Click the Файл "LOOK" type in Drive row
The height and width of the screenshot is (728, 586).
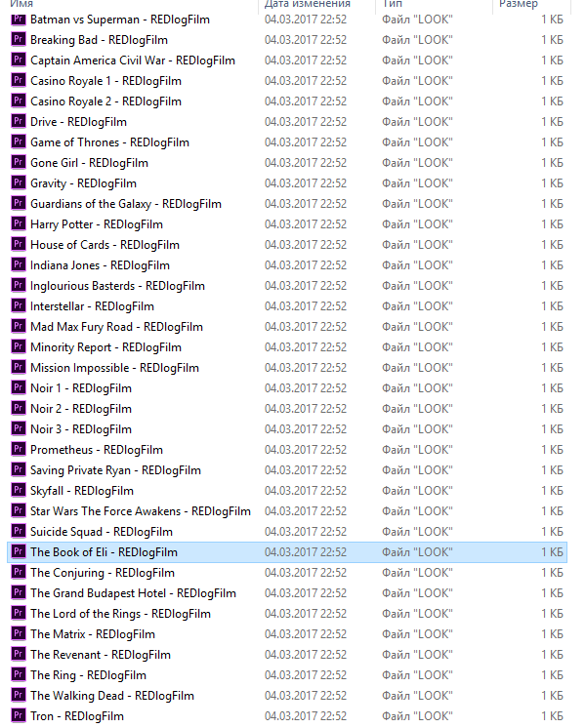point(417,122)
